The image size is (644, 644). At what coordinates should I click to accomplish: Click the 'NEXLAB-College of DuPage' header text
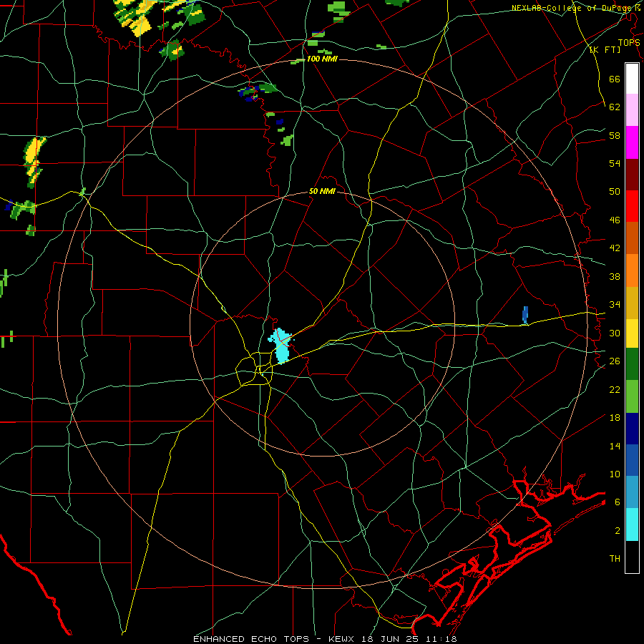pyautogui.click(x=572, y=8)
